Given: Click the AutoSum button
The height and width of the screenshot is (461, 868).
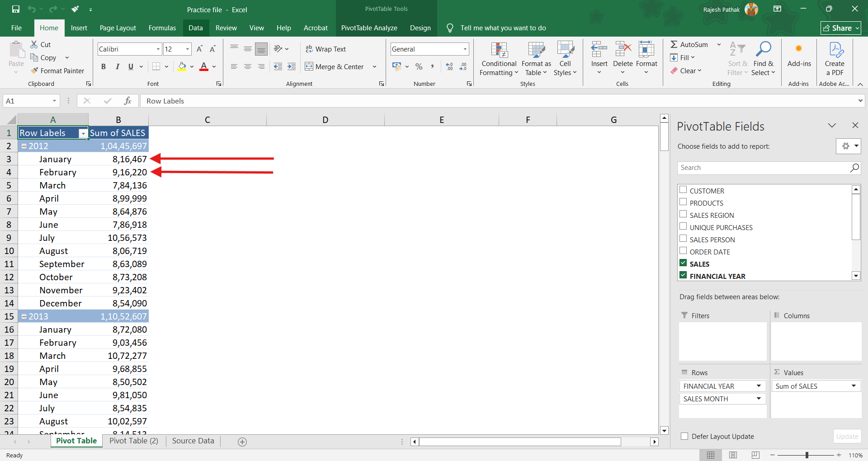Looking at the screenshot, I should 689,44.
